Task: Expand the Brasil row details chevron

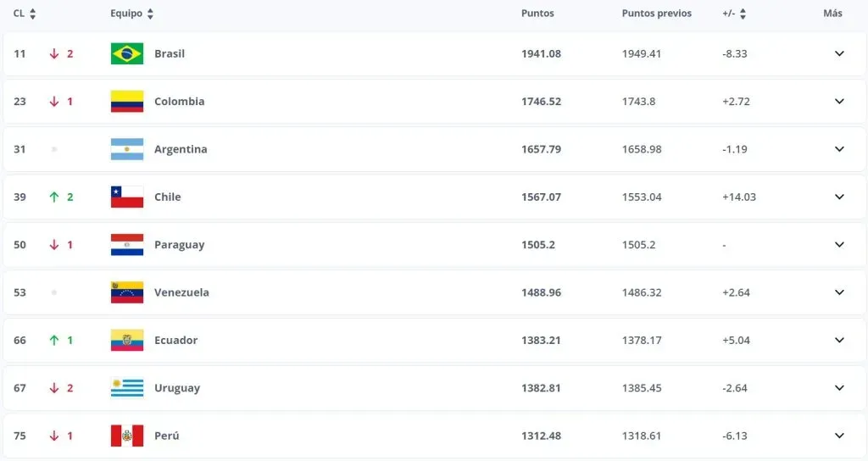Action: coord(839,53)
